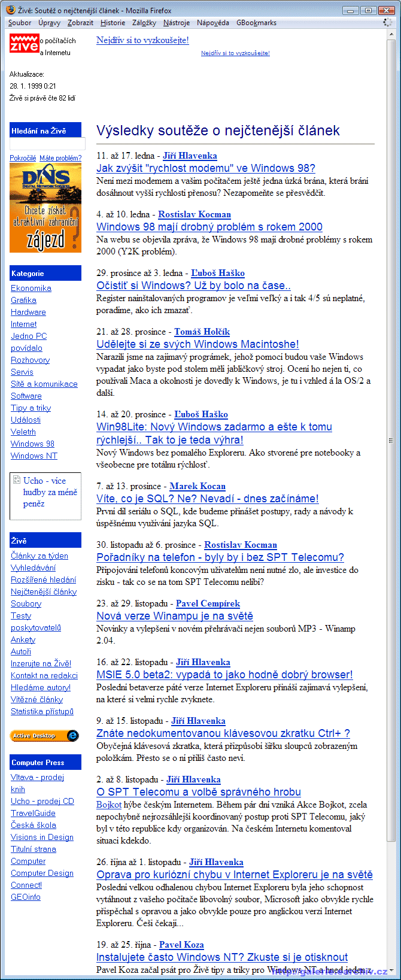Image resolution: width=401 pixels, height=980 pixels.
Task: Open the Servis category
Action: pos(22,372)
